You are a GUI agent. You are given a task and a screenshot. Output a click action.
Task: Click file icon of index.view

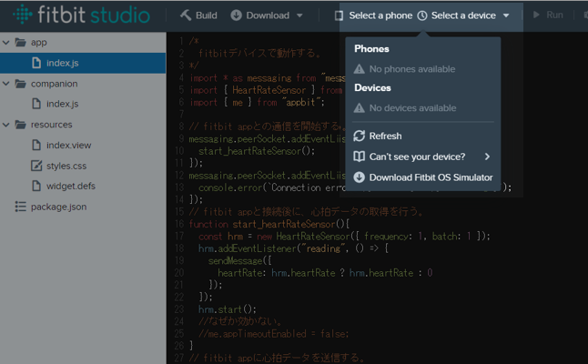tap(36, 145)
